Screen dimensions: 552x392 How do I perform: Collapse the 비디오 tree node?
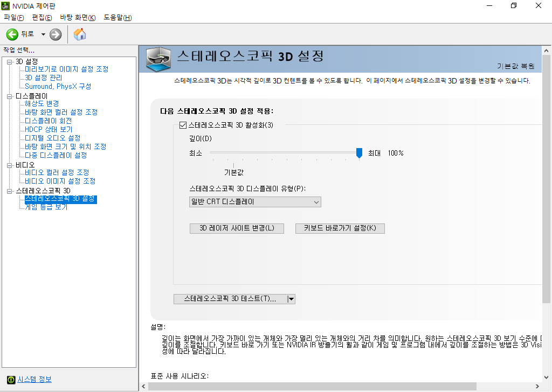(10, 165)
